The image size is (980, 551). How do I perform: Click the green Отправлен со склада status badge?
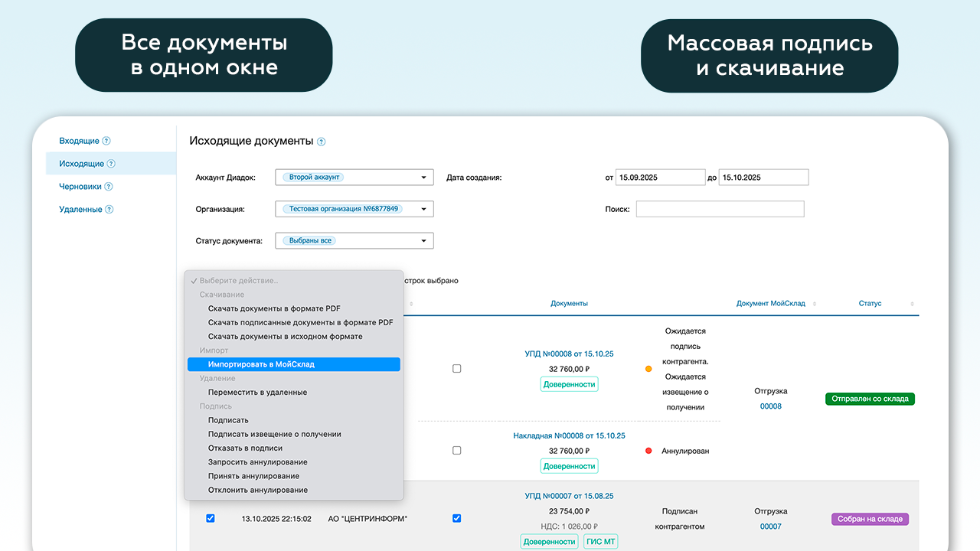[x=870, y=399]
